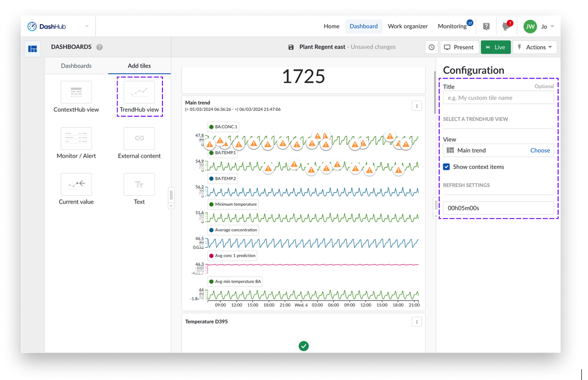Click the Present button
588x380 pixels.
pyautogui.click(x=459, y=47)
